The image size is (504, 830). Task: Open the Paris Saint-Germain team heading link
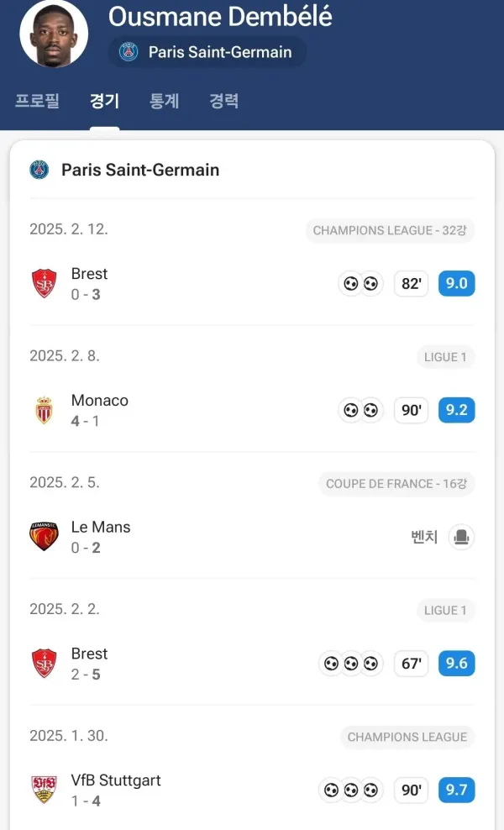[140, 170]
